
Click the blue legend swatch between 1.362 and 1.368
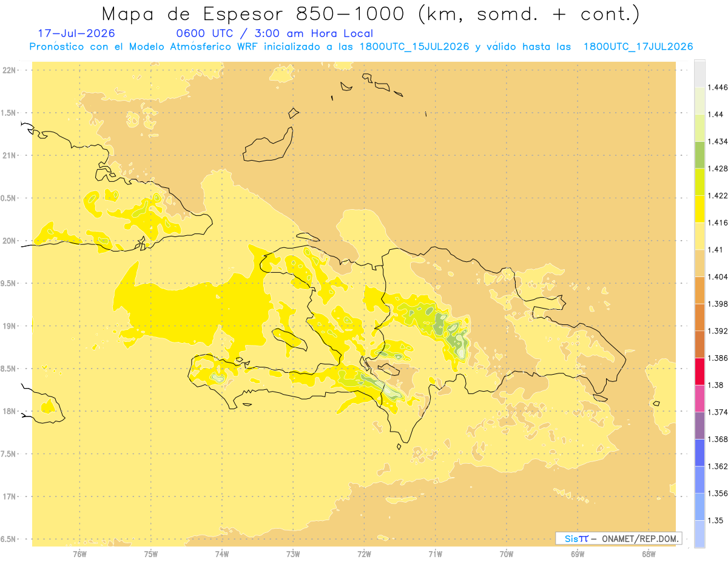click(699, 452)
